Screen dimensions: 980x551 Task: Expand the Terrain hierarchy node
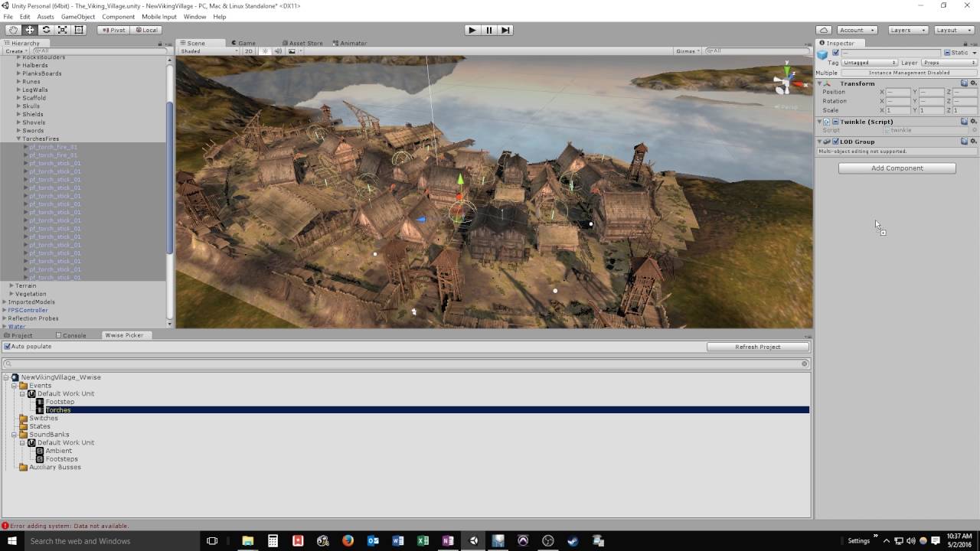(11, 285)
